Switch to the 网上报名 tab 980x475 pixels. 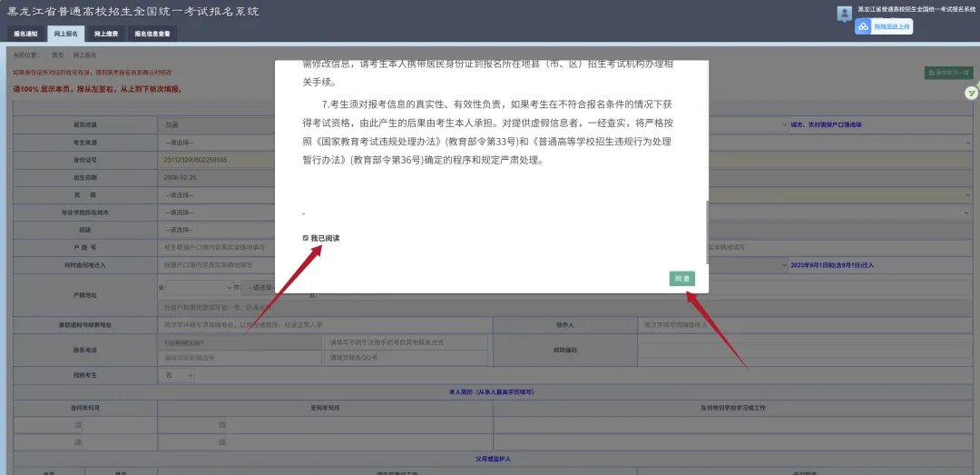(x=65, y=35)
